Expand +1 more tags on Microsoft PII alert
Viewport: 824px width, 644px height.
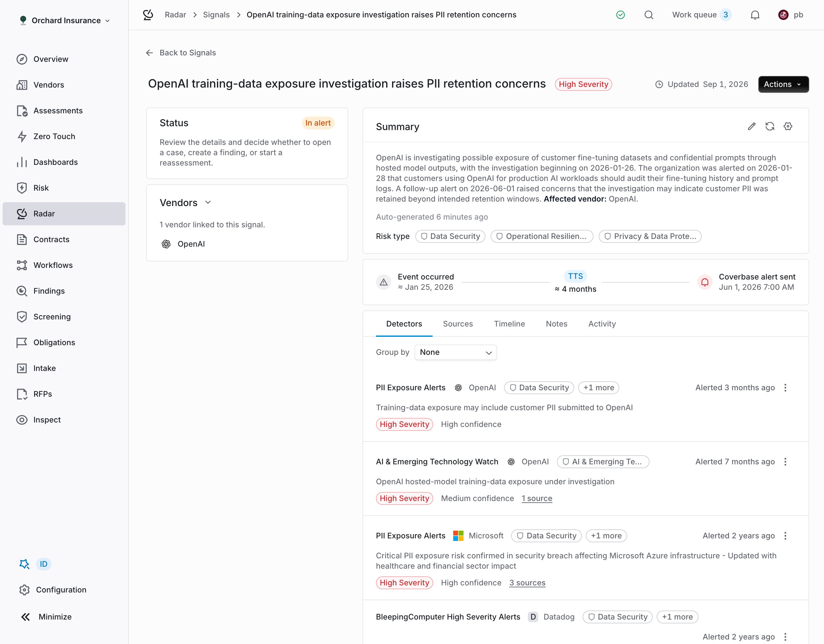point(606,536)
